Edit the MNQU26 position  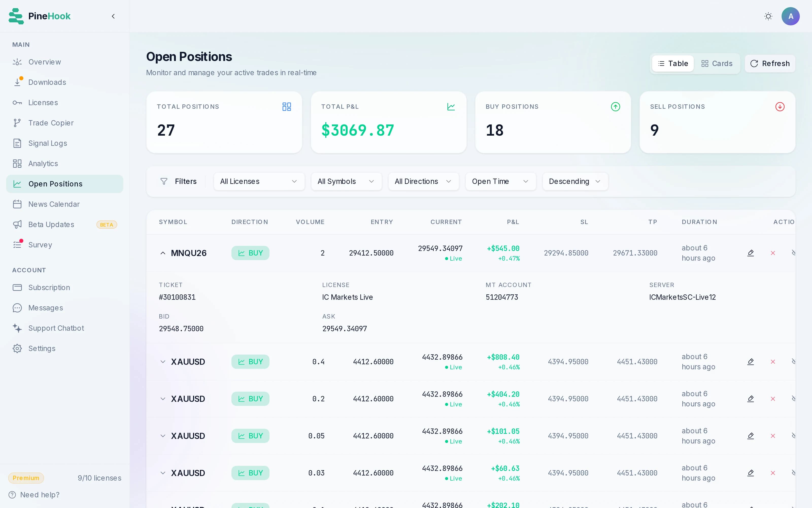pyautogui.click(x=751, y=253)
